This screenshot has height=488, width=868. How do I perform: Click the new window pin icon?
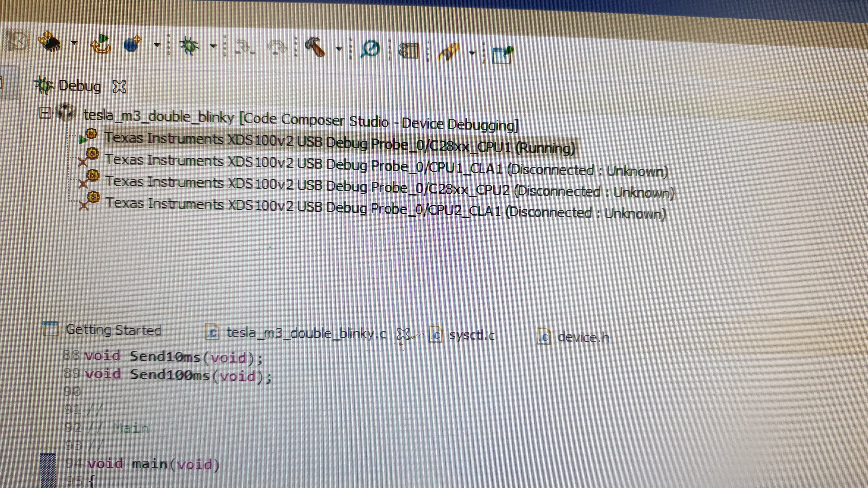502,55
